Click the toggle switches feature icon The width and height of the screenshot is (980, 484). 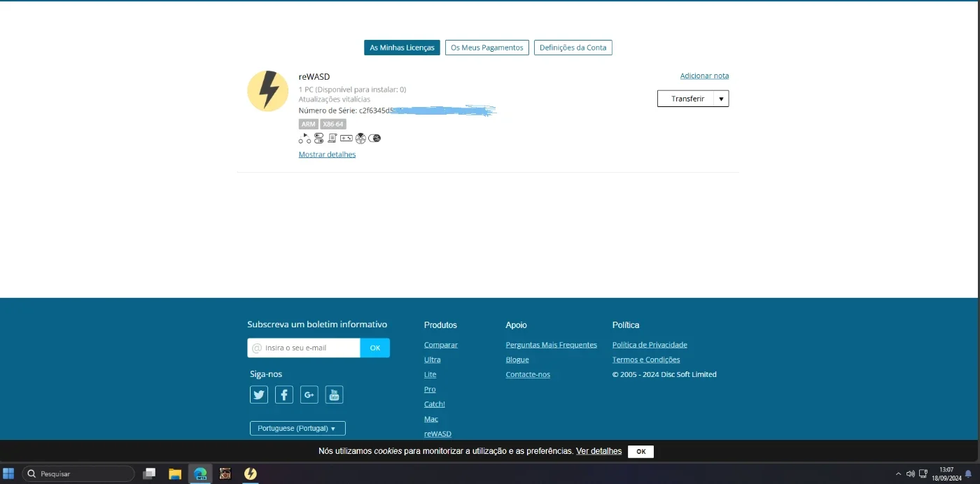click(318, 138)
